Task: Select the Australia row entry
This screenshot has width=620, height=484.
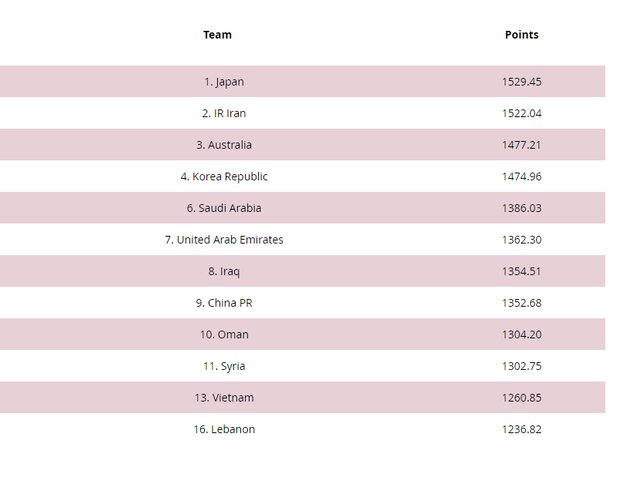Action: pos(224,145)
